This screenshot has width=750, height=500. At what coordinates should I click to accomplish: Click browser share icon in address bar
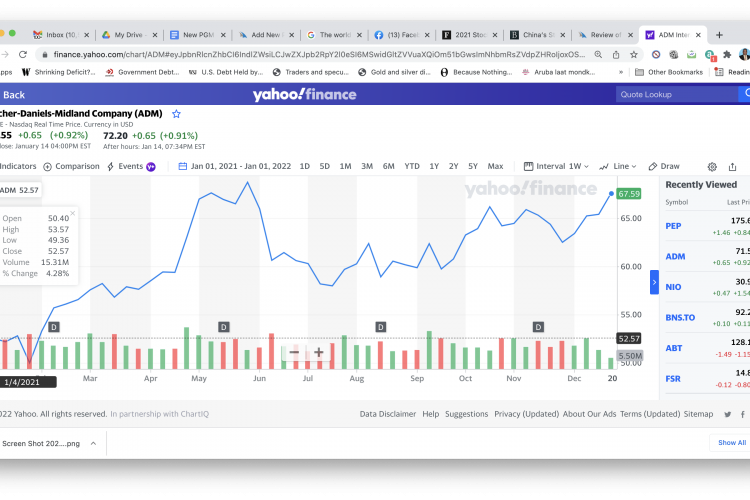click(616, 55)
